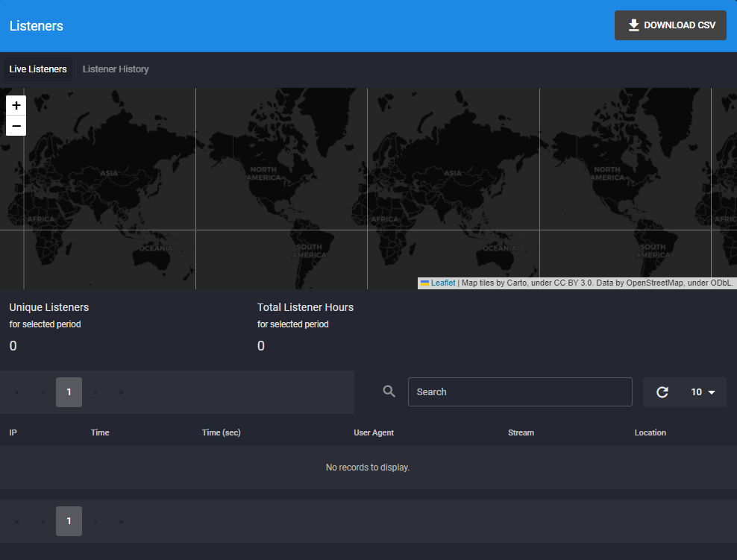Image resolution: width=737 pixels, height=560 pixels.
Task: Switch to the Listener History tab
Action: pos(116,69)
